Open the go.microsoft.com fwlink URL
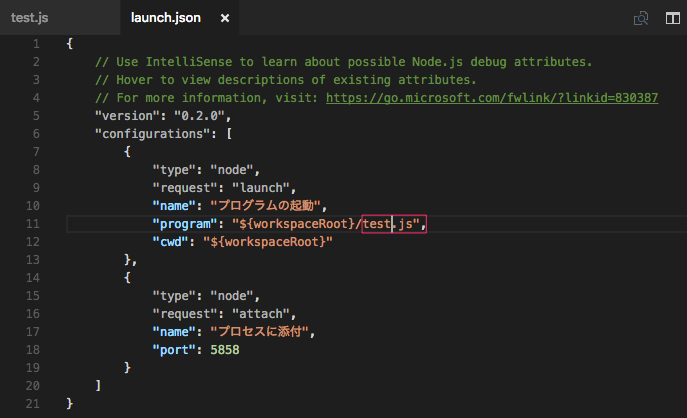The image size is (687, 418). pos(492,98)
